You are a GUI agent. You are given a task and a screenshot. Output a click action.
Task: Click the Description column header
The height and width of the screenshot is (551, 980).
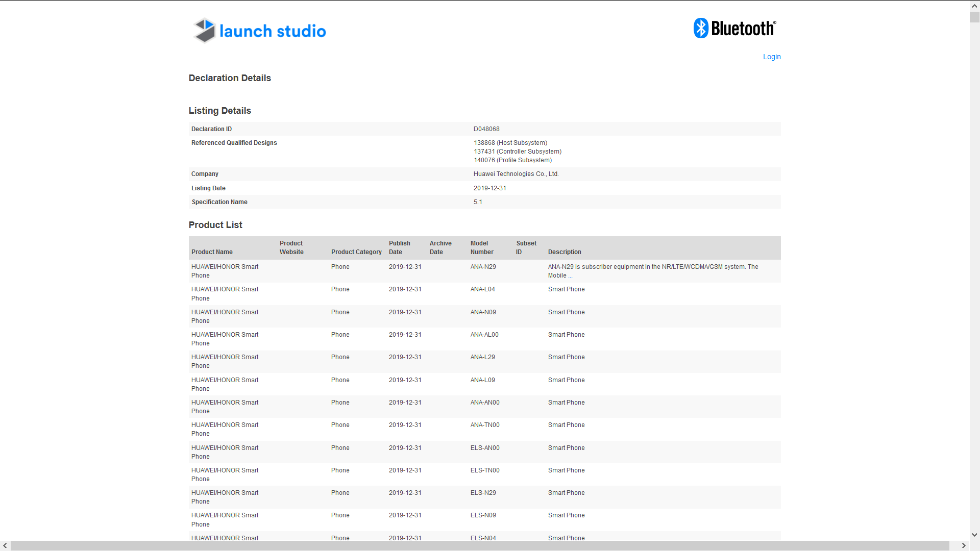coord(565,252)
